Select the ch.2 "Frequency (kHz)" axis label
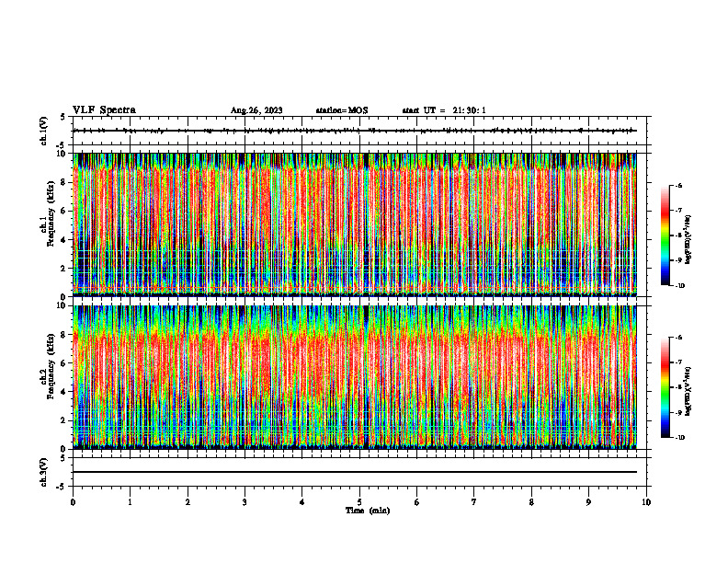 [x=51, y=366]
